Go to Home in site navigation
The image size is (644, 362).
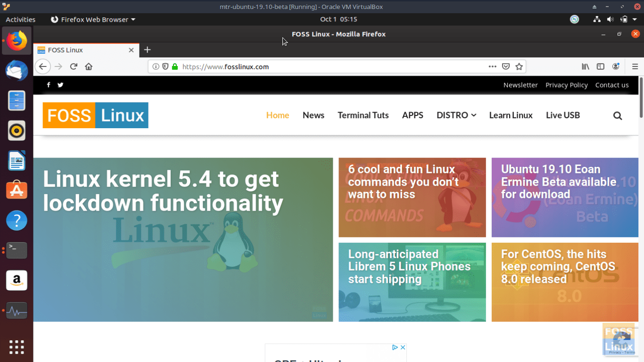coord(278,115)
